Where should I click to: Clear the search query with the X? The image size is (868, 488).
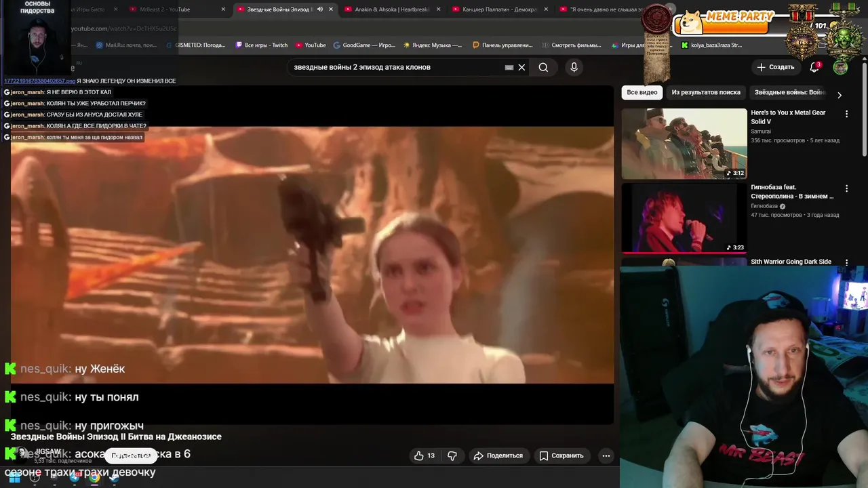(x=521, y=67)
